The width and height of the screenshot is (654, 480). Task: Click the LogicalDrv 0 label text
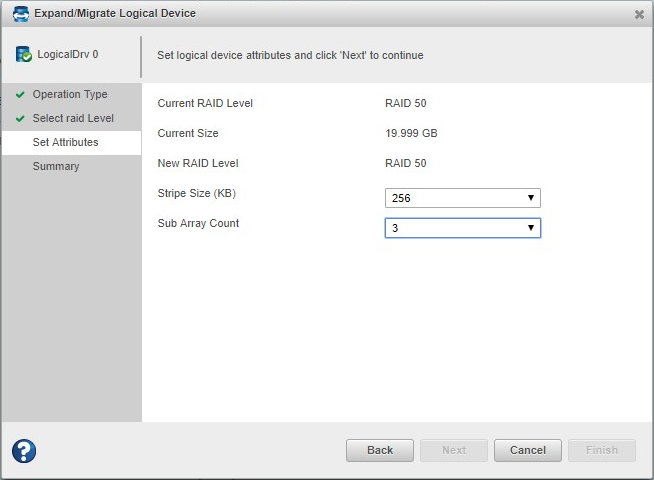coord(68,55)
